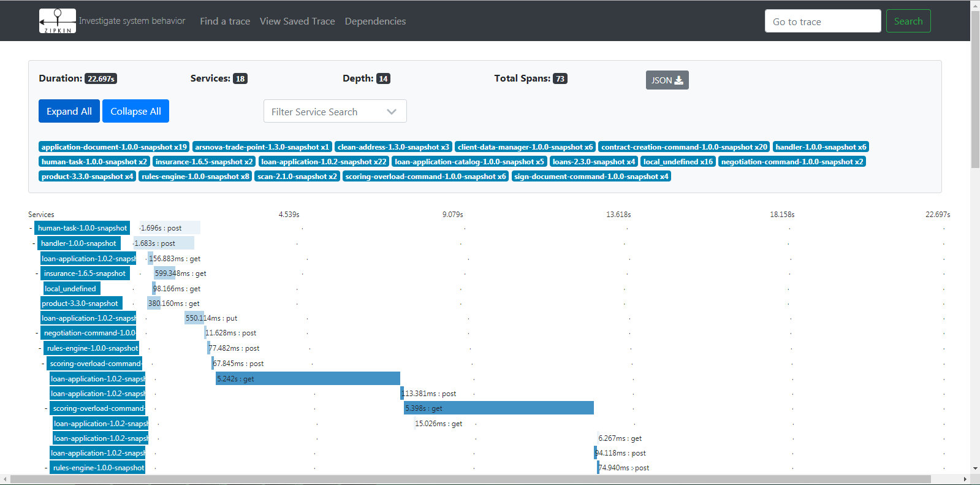This screenshot has height=485, width=980.
Task: Collapse the human-task-1.0.0-snapshot span row
Action: (x=31, y=228)
